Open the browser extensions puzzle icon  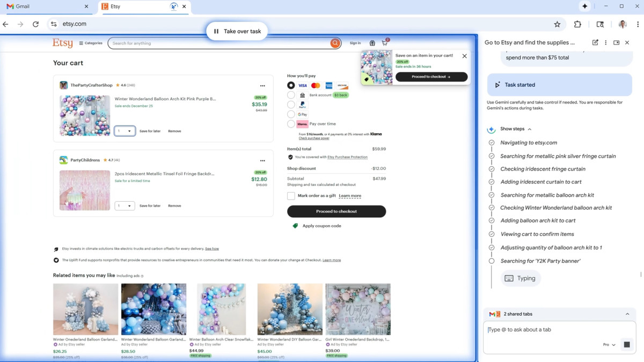point(577,24)
